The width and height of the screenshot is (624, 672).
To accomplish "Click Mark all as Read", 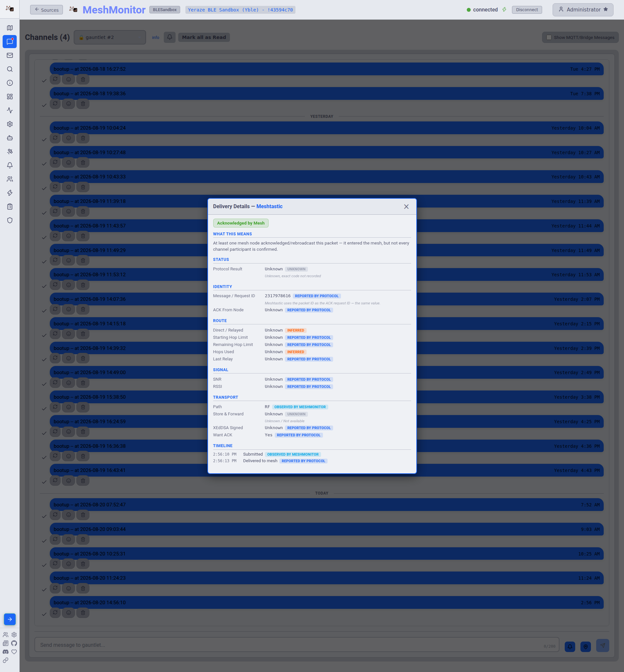I will [x=204, y=37].
